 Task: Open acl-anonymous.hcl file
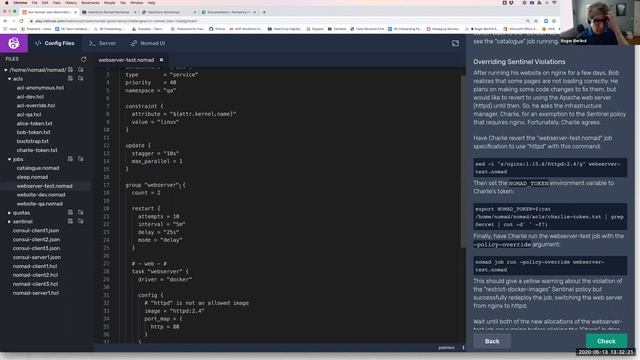tap(40, 88)
